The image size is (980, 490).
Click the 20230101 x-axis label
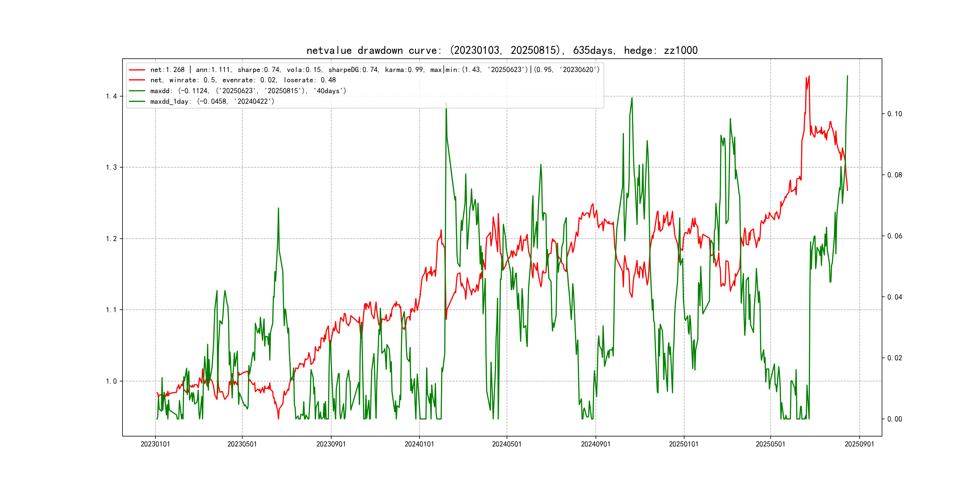[155, 444]
